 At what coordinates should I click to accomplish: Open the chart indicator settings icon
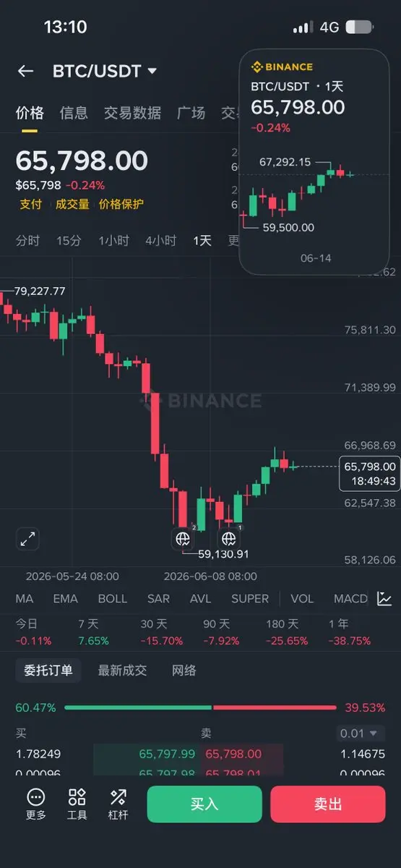tap(384, 599)
